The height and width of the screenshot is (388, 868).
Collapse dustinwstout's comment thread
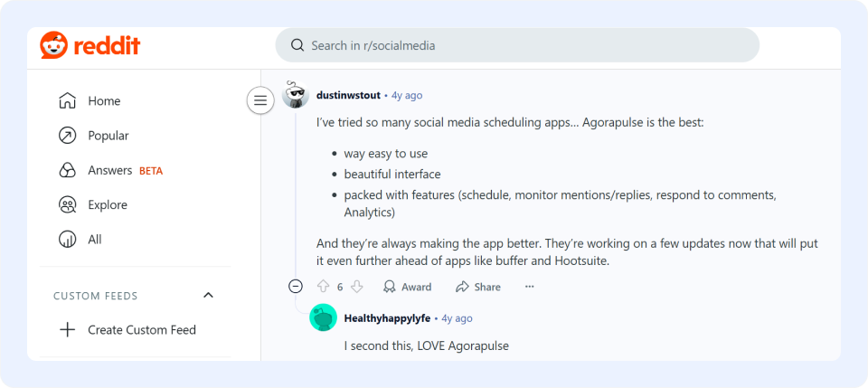coord(296,286)
